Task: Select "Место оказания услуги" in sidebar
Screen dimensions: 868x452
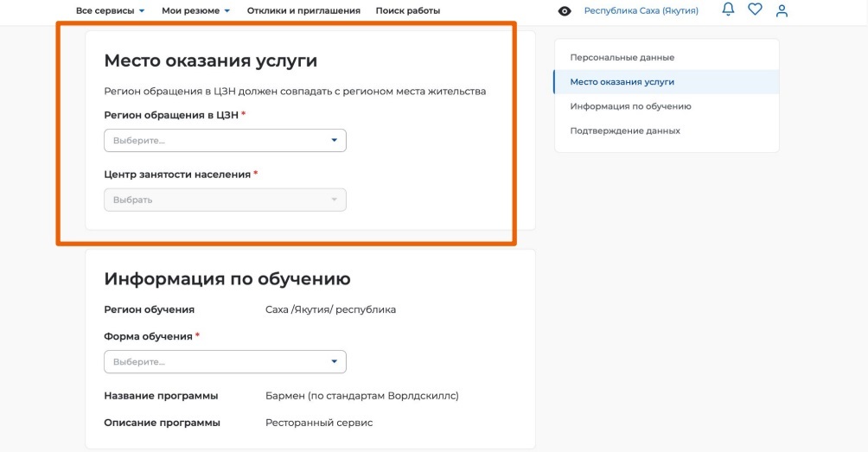Action: (x=622, y=81)
